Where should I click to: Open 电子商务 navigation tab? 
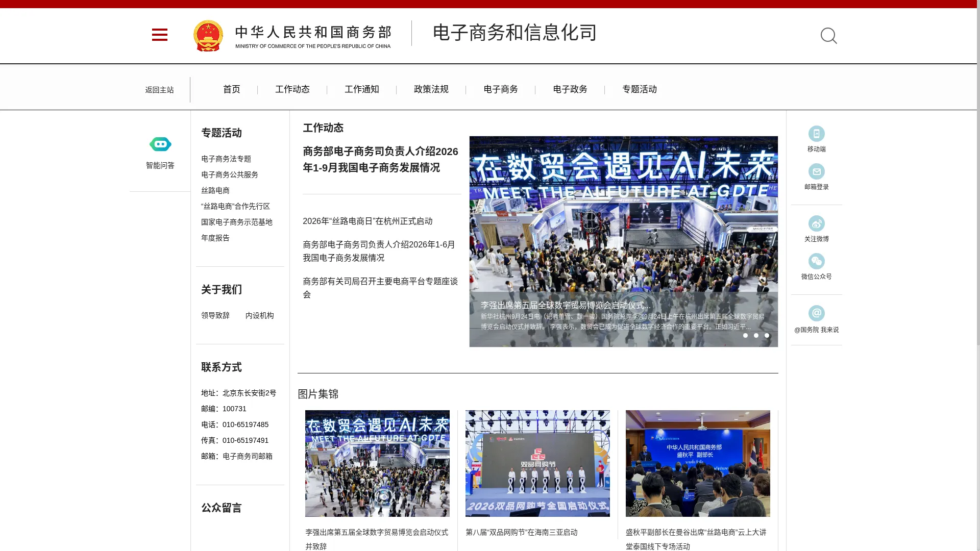click(501, 89)
